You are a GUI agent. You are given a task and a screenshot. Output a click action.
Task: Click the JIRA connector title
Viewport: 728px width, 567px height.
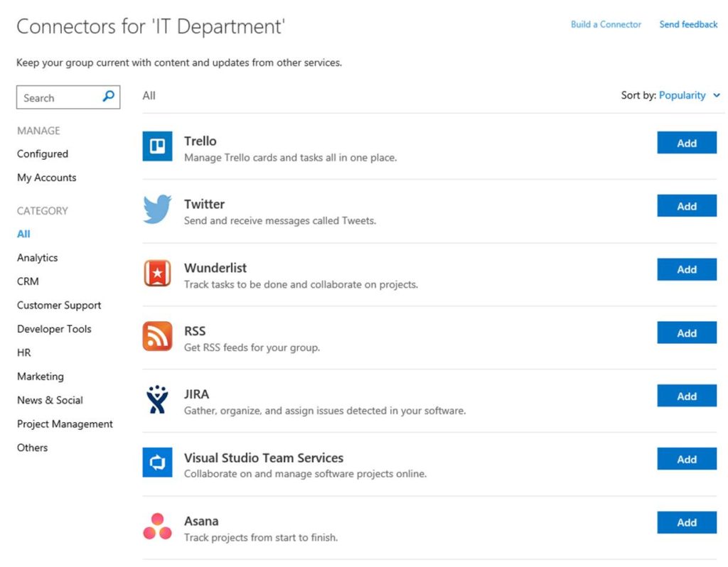(x=196, y=394)
